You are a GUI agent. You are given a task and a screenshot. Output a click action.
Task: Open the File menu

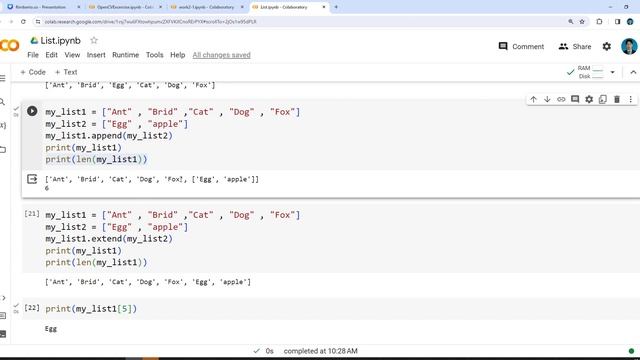(x=33, y=55)
